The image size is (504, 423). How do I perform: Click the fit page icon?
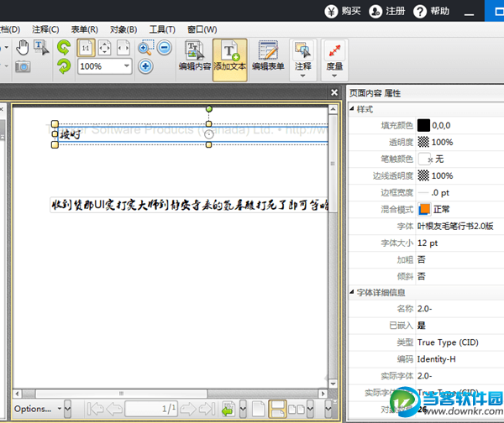coord(104,48)
